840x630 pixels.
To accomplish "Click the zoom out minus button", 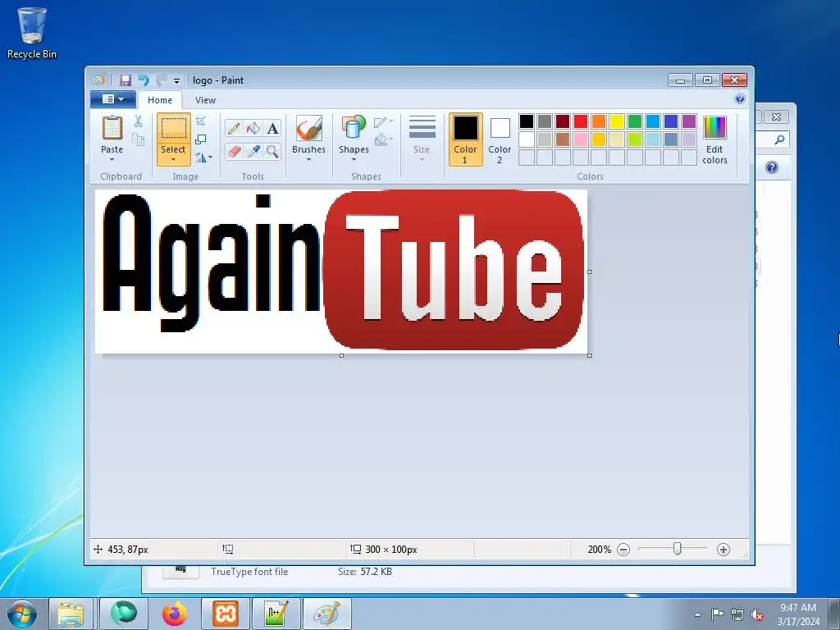I will click(x=623, y=549).
